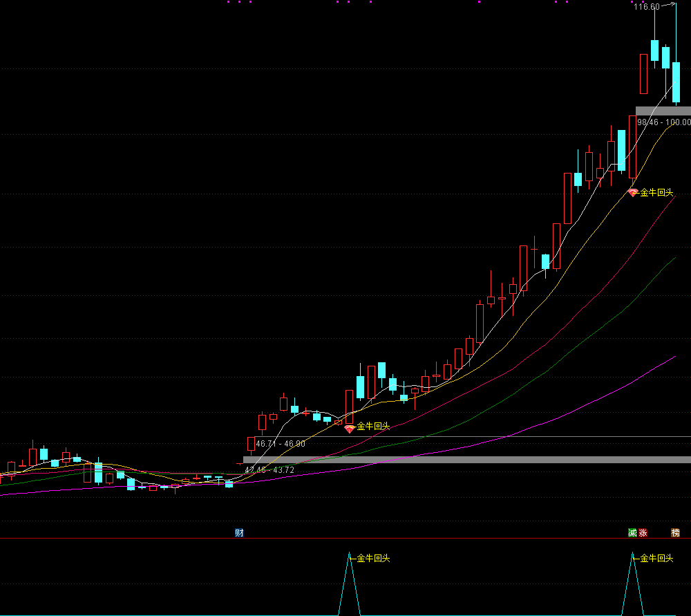
Task: Select the tall red candle below 116.60
Action: tap(644, 73)
